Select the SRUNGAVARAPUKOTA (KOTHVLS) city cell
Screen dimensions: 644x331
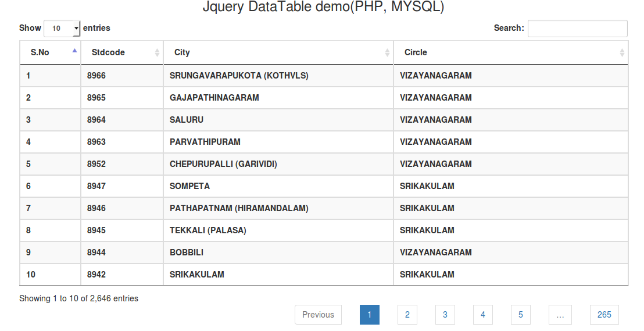point(278,76)
